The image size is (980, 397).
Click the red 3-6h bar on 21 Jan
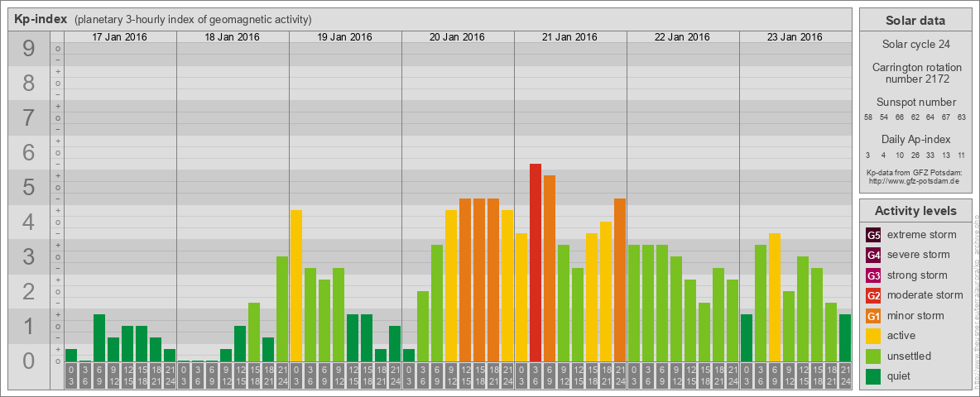pyautogui.click(x=535, y=263)
